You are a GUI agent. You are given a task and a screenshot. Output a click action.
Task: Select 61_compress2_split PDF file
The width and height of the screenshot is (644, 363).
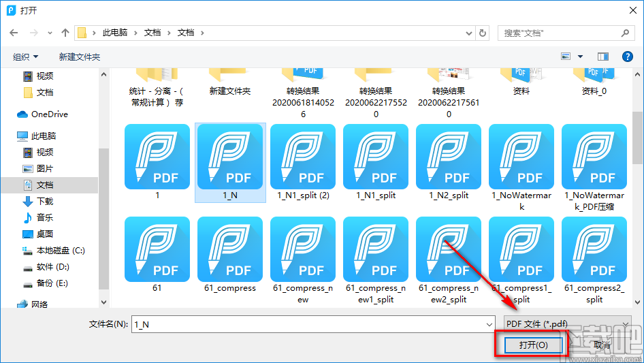click(x=594, y=261)
